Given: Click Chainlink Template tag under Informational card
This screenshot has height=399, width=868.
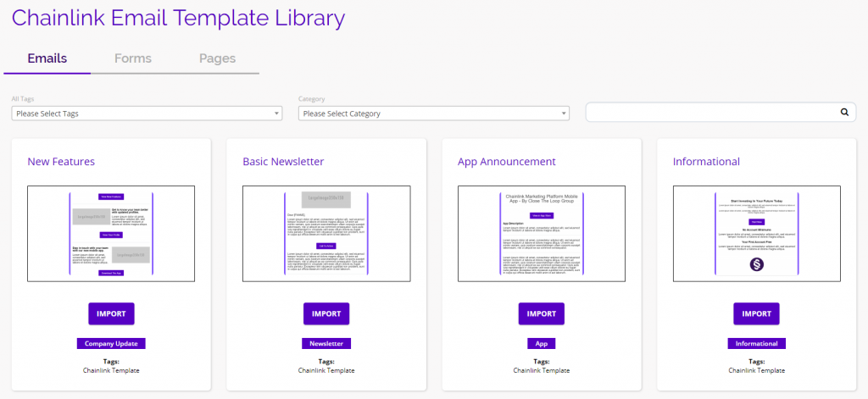Looking at the screenshot, I should (x=756, y=370).
